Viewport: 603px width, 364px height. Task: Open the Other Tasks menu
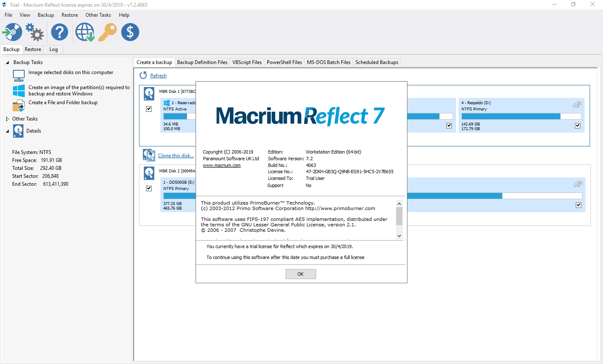98,15
